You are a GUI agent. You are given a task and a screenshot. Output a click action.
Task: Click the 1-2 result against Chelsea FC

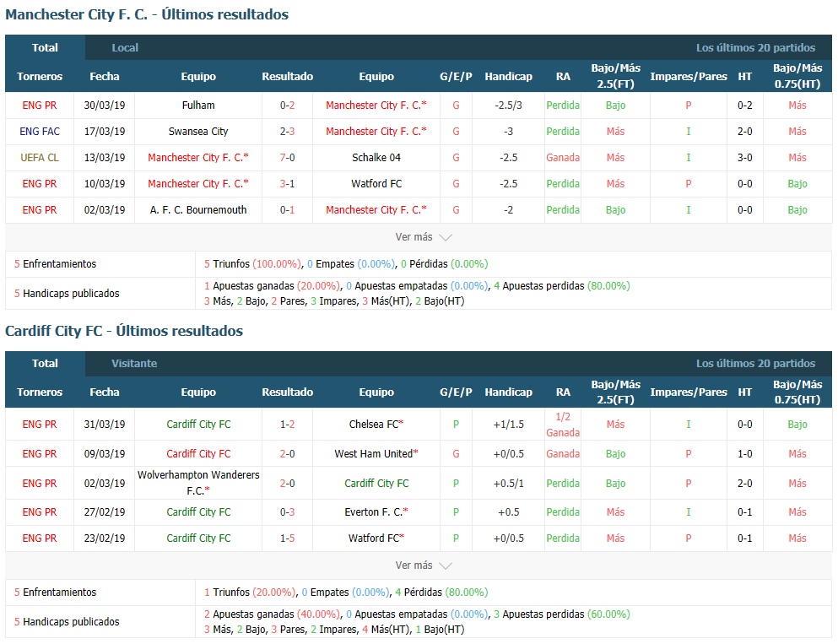pyautogui.click(x=287, y=425)
